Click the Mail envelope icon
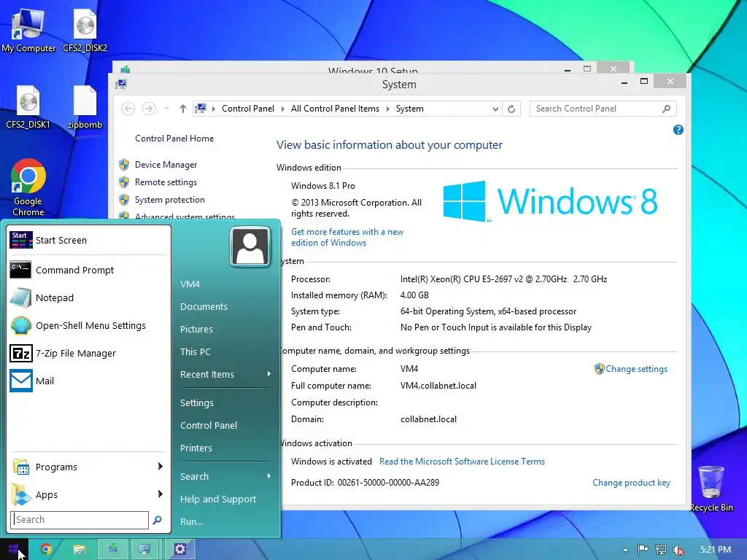The height and width of the screenshot is (560, 747). coord(21,381)
